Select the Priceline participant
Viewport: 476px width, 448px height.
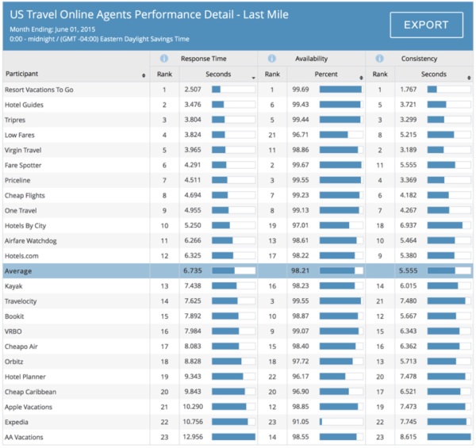click(x=17, y=181)
